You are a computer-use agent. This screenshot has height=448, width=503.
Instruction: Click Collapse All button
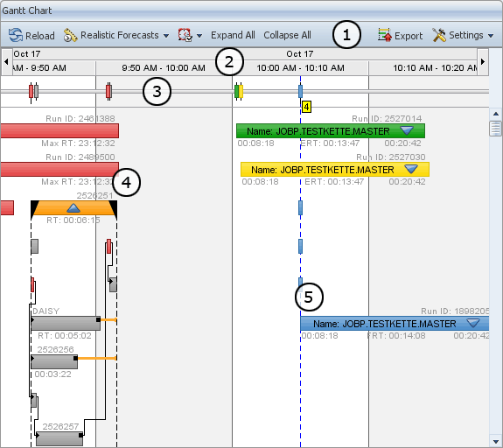[x=287, y=35]
